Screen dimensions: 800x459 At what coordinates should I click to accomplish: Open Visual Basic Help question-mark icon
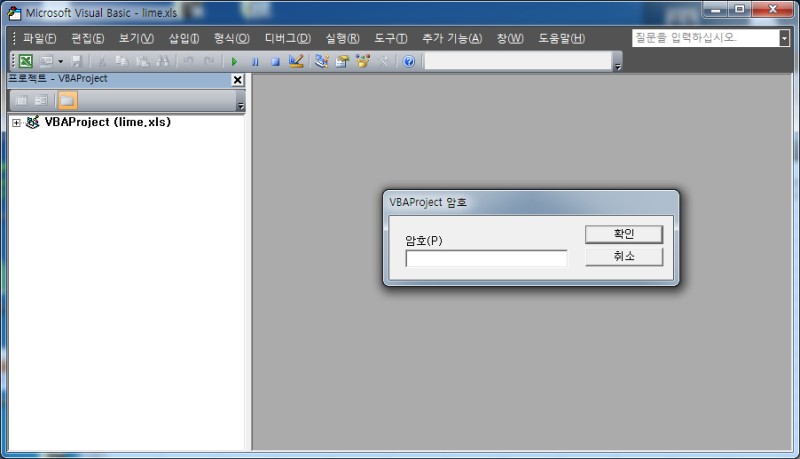pos(409,61)
